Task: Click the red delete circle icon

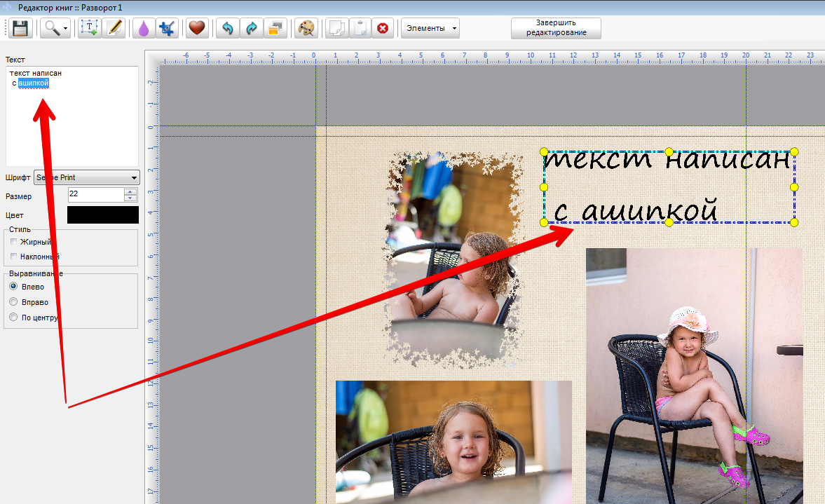Action: click(x=383, y=28)
